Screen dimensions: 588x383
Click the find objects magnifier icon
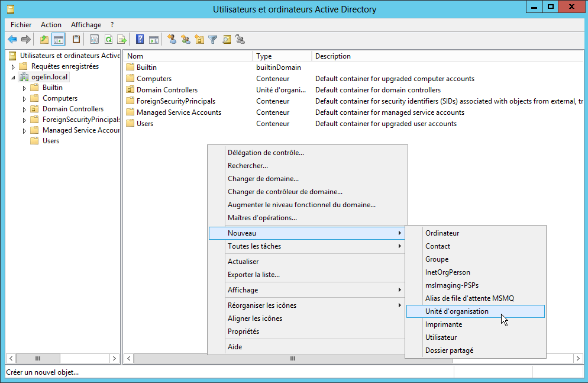(x=227, y=40)
